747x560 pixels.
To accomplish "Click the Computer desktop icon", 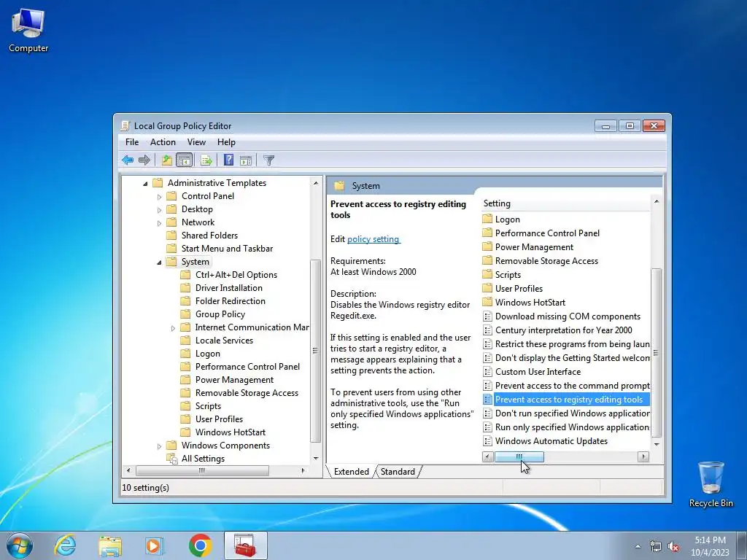I will click(28, 29).
